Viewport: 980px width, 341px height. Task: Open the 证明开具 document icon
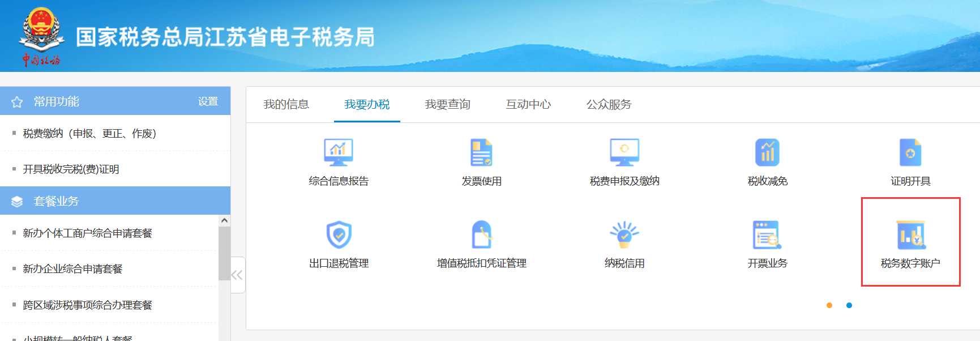tap(910, 152)
